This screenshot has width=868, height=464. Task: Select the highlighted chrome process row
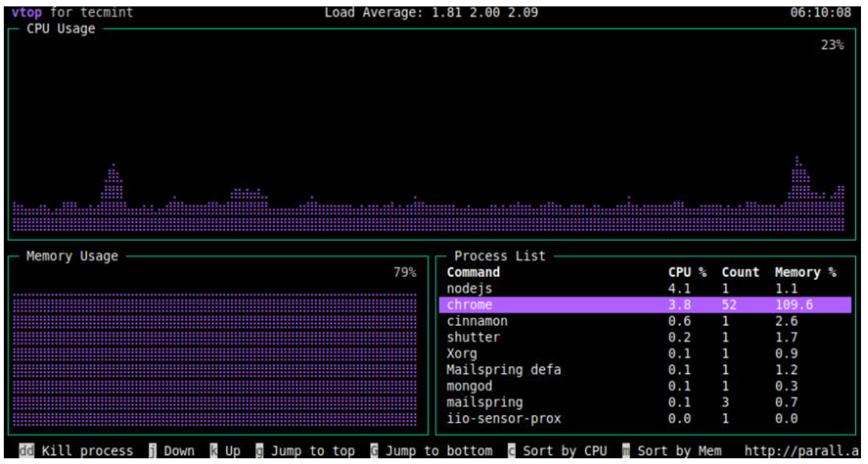(x=644, y=305)
